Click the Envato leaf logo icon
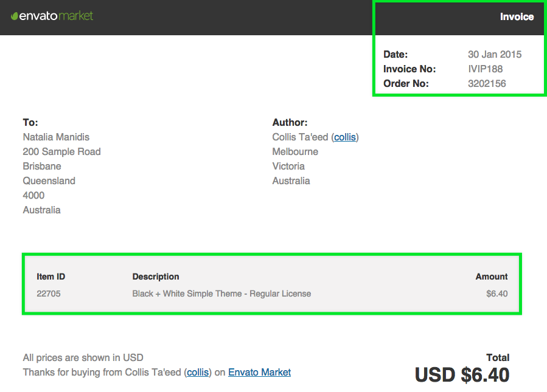 [x=15, y=16]
